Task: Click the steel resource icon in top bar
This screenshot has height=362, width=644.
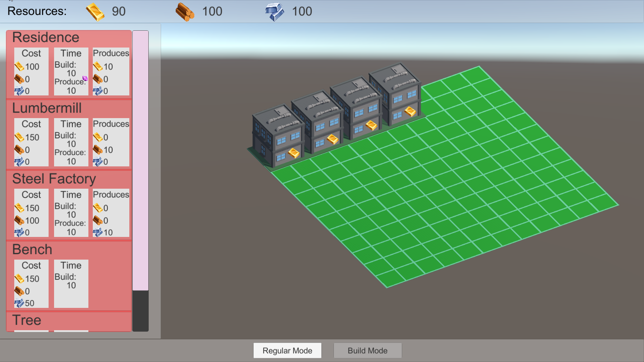Action: 274,12
